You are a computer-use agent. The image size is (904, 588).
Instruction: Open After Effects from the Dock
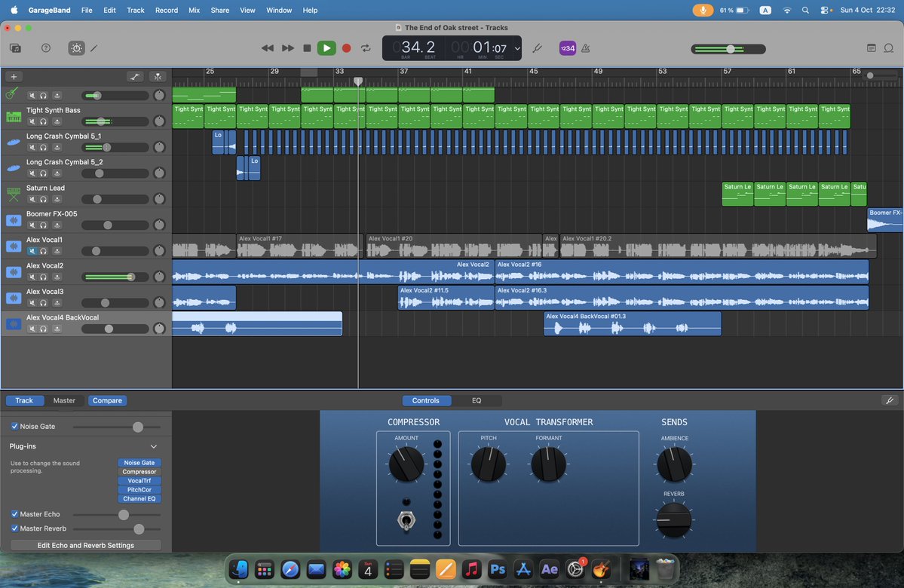[550, 570]
